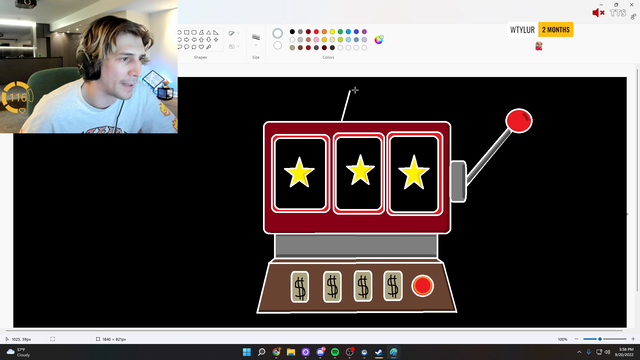Open Steam from the taskbar
The width and height of the screenshot is (640, 360).
(379, 352)
